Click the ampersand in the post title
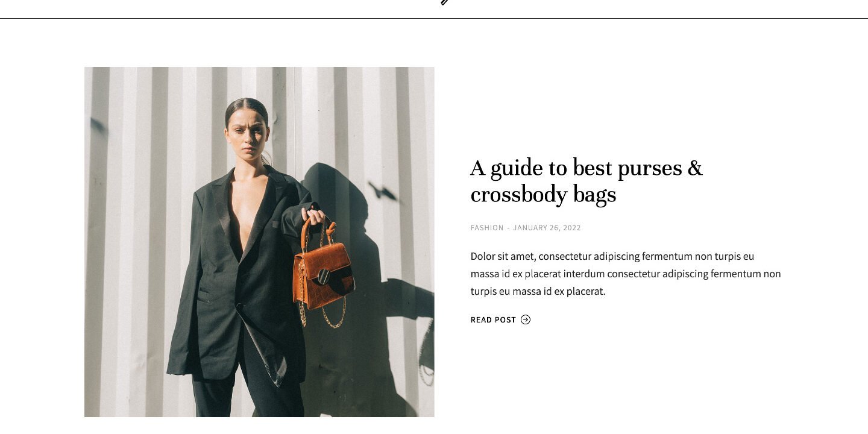 pyautogui.click(x=695, y=168)
